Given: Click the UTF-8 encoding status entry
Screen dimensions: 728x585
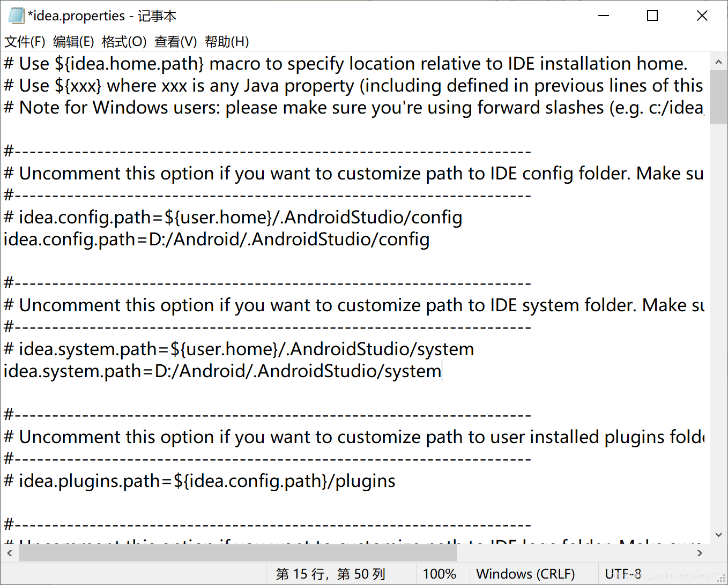Looking at the screenshot, I should [623, 574].
